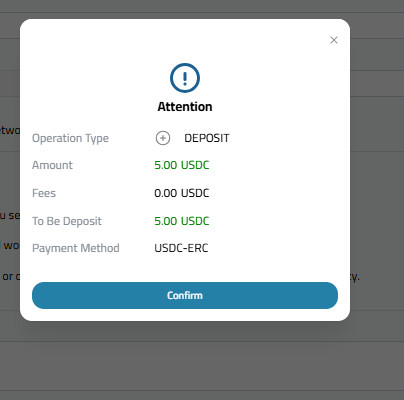The width and height of the screenshot is (404, 400).
Task: Click the Amount value 5.00 USDC
Action: click(x=182, y=165)
